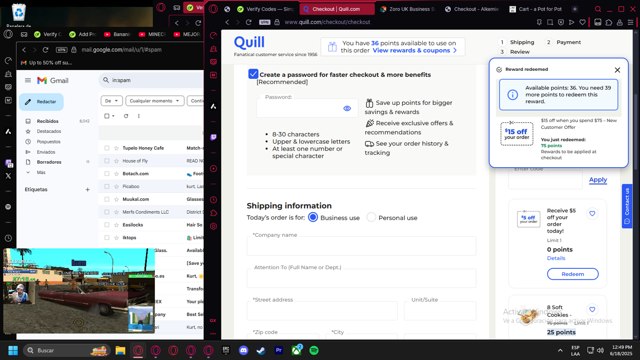Screen dimensions: 640x360
Task: Switch to the Checkout - Alkemist tab
Action: 472,9
